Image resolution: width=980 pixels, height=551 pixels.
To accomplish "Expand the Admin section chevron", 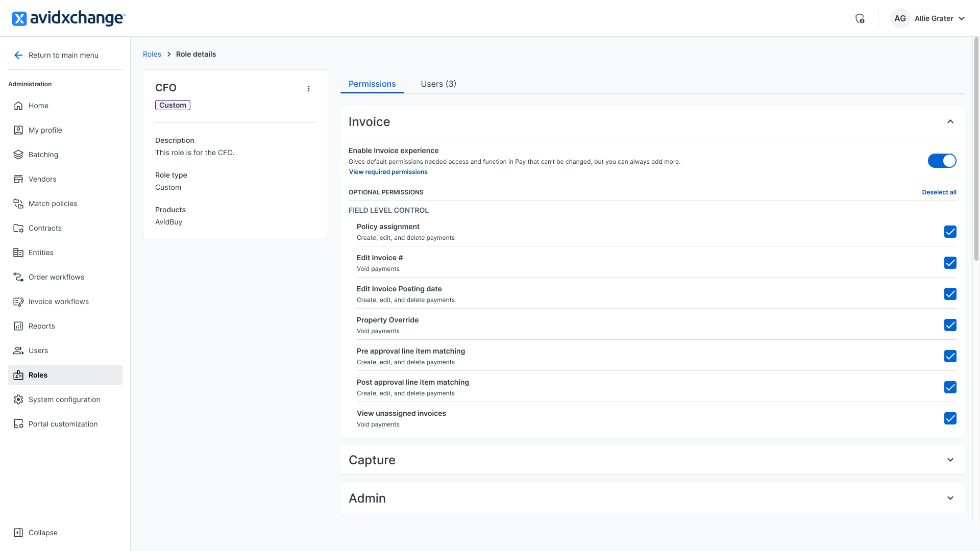I will pos(950,498).
